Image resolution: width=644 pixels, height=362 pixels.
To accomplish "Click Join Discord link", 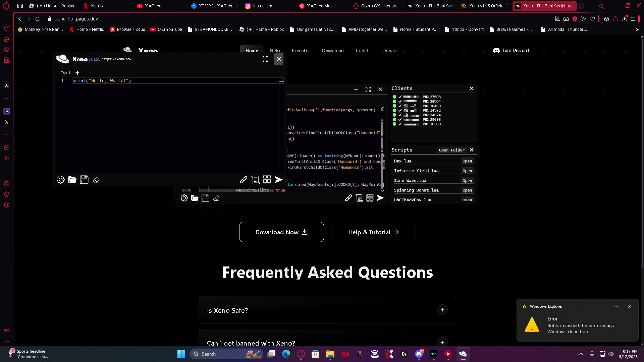I will (511, 50).
